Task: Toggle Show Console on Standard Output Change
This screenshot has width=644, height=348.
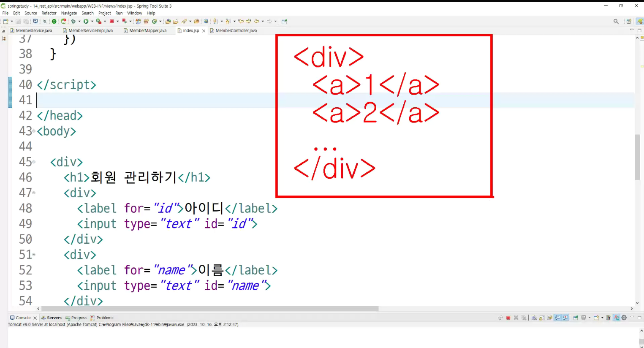Action: [558, 318]
